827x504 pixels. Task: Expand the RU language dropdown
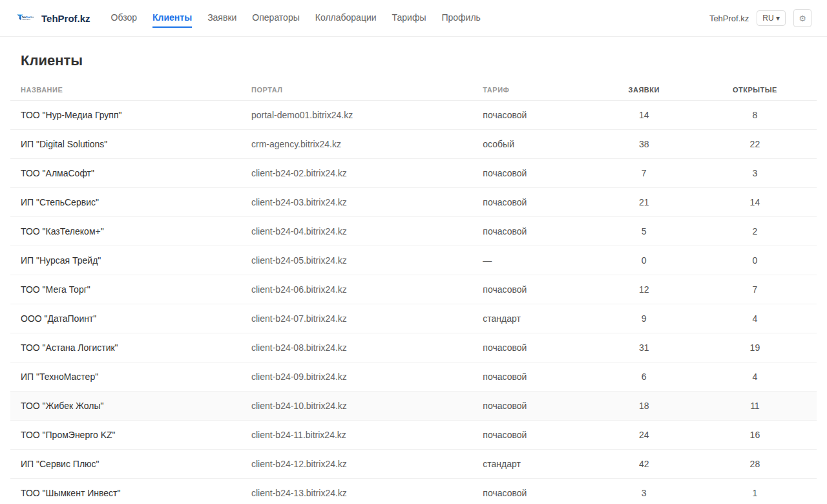click(771, 18)
